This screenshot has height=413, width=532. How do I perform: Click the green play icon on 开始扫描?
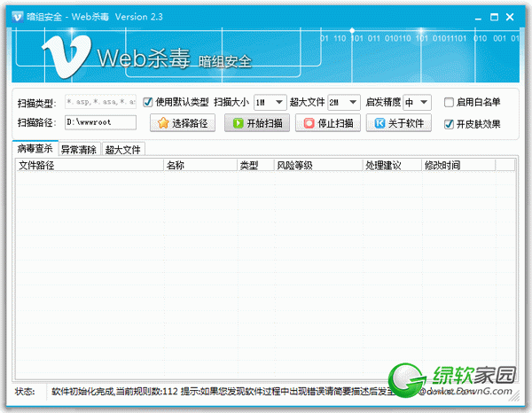(239, 122)
